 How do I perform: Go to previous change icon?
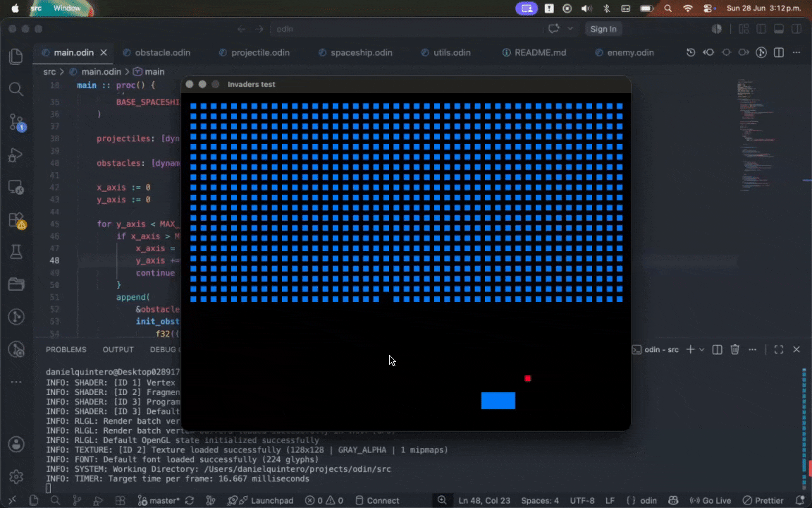[708, 52]
